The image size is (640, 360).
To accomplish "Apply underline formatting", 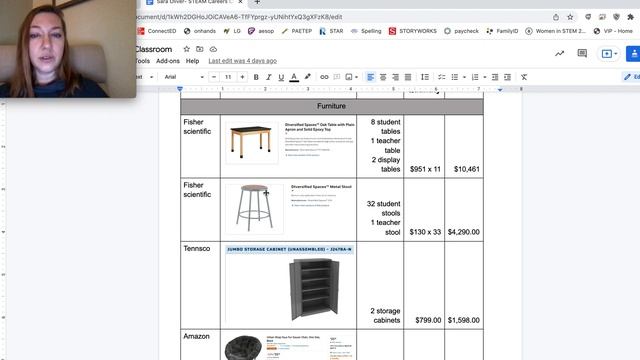I will (x=281, y=77).
